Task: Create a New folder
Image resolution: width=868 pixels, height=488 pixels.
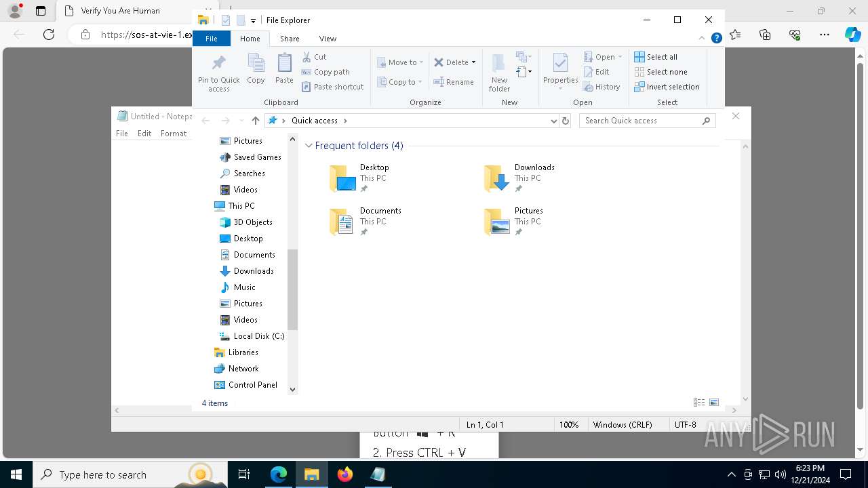Action: pyautogui.click(x=499, y=73)
